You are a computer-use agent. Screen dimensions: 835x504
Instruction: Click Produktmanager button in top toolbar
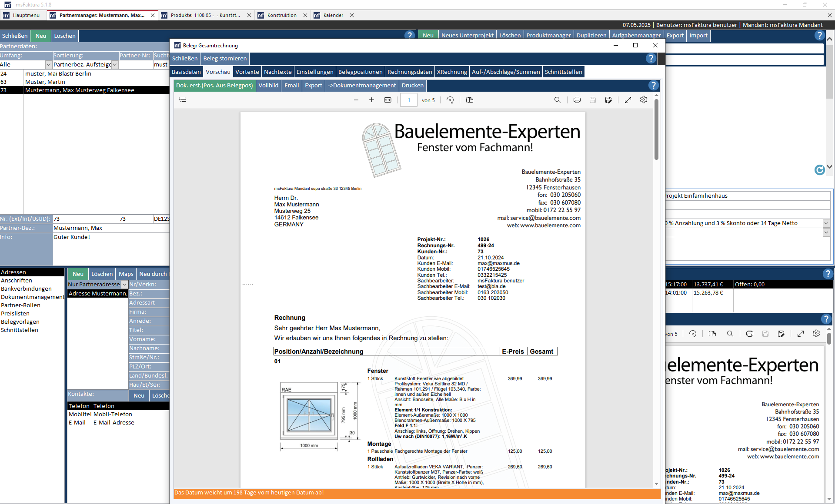pos(548,35)
